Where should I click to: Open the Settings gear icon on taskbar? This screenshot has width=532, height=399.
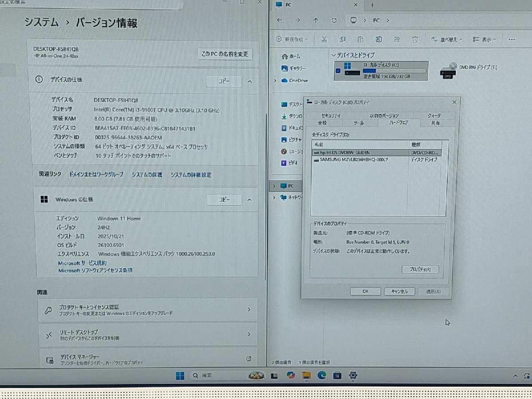[353, 376]
